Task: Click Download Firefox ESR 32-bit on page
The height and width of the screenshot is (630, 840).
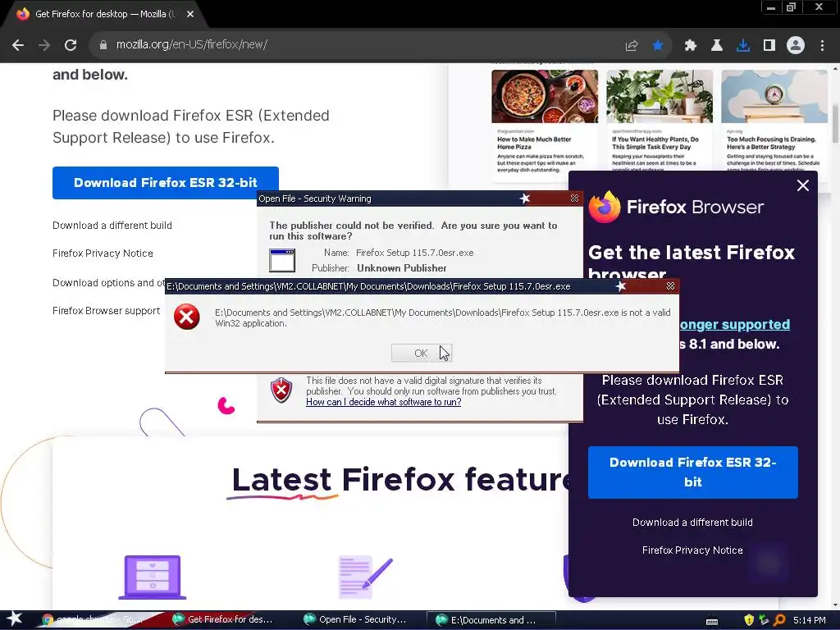Action: coord(166,183)
